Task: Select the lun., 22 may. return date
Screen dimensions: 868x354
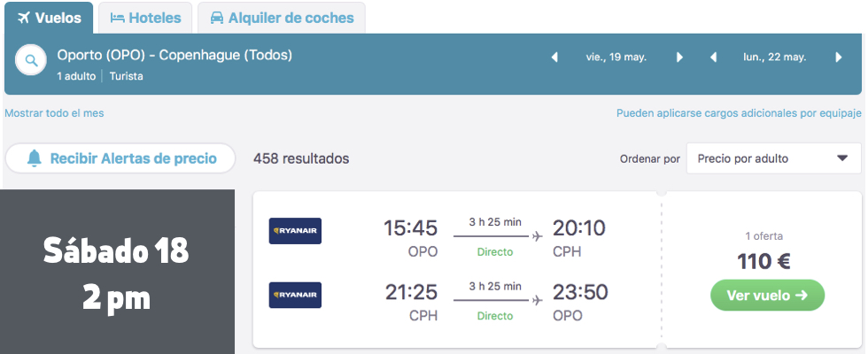Action: [x=775, y=58]
